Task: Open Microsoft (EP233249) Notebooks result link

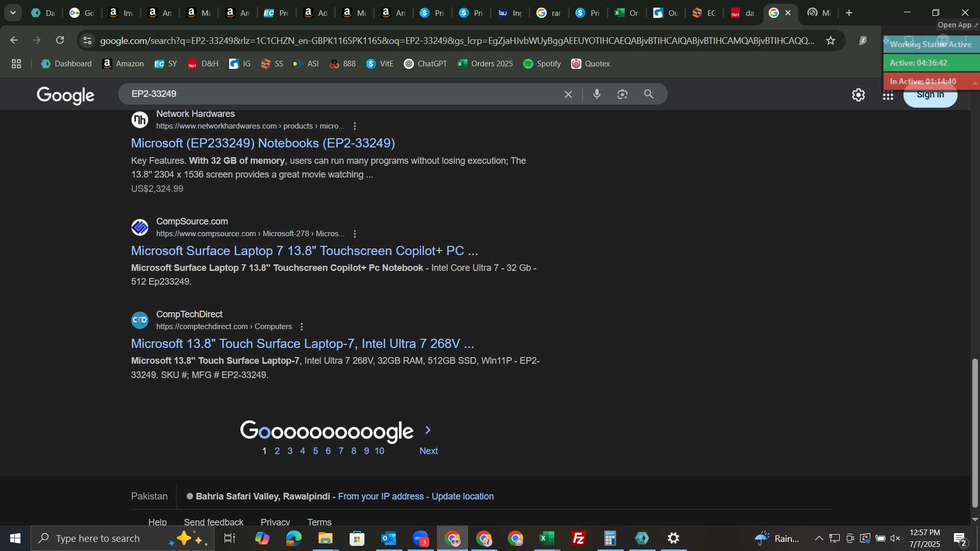Action: [x=263, y=143]
